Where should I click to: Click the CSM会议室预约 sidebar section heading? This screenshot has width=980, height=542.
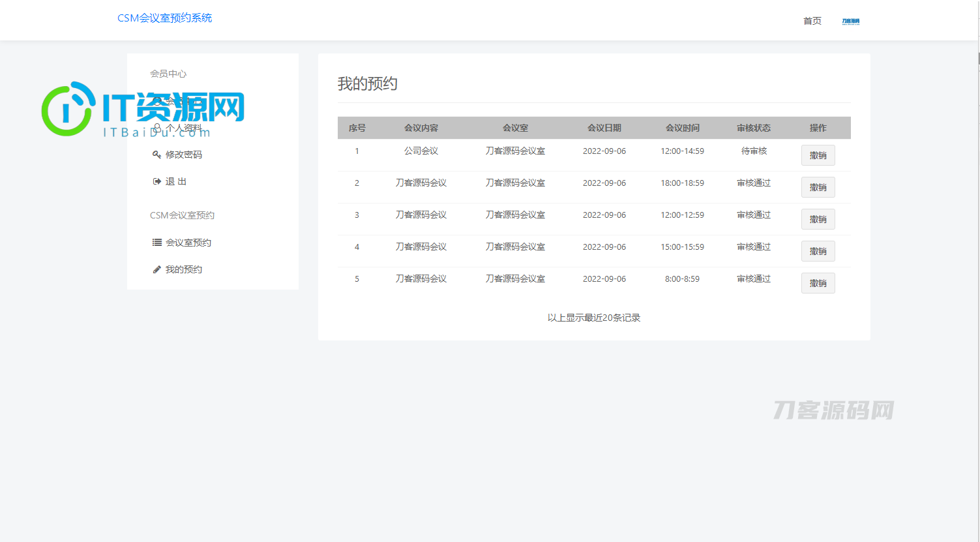pos(182,215)
